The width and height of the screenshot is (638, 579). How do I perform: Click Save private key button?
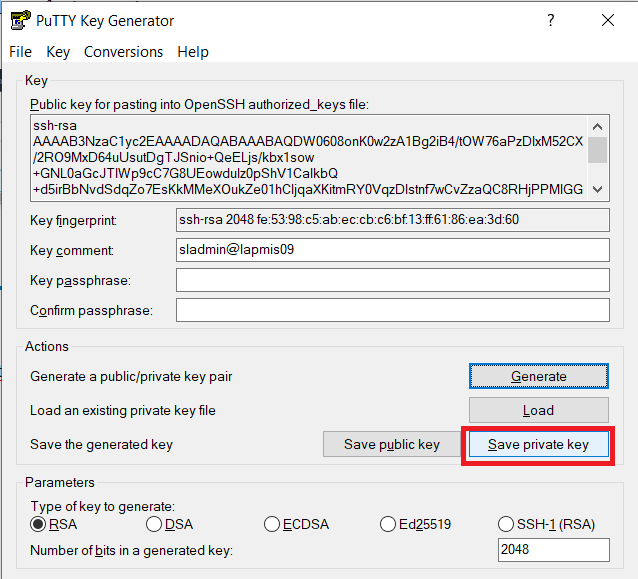pos(539,444)
